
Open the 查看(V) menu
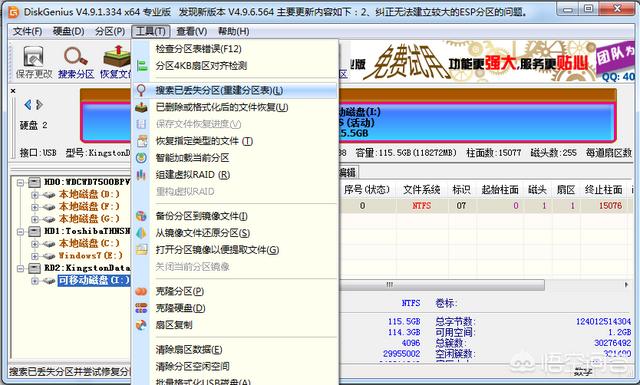pyautogui.click(x=192, y=31)
